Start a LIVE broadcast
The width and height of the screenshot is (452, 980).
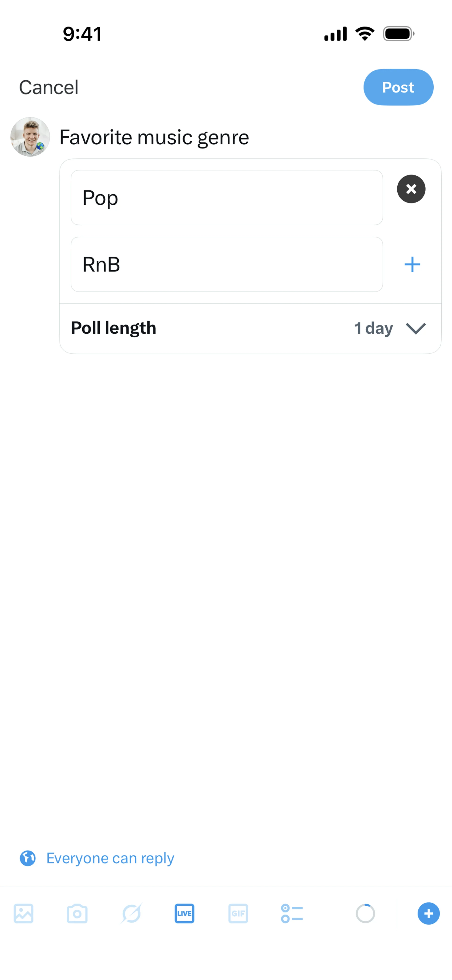[185, 913]
